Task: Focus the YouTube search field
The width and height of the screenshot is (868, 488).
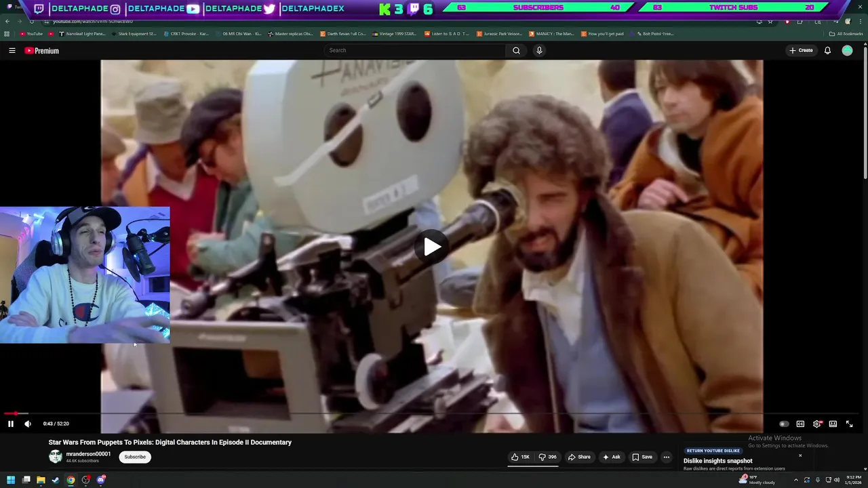Action: 415,50
